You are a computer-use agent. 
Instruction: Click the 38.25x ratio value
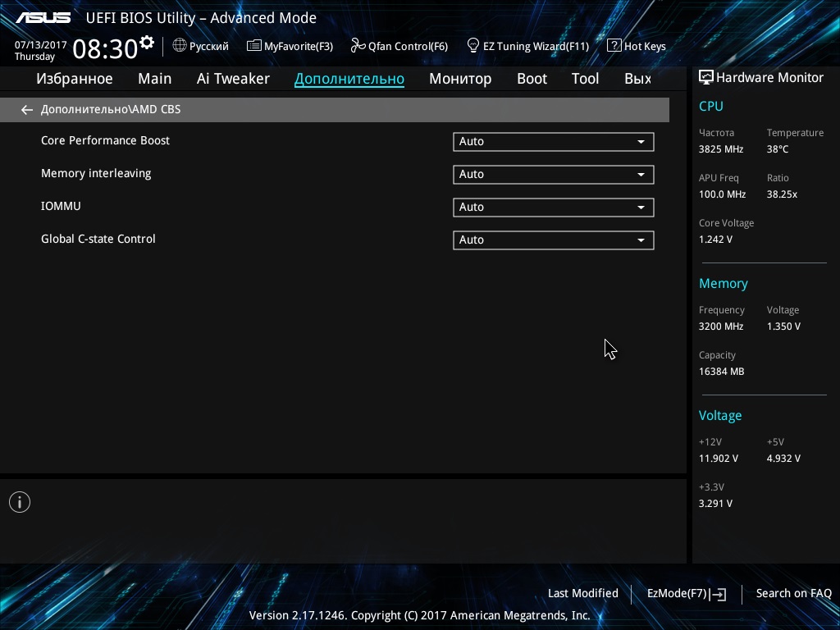coord(782,194)
